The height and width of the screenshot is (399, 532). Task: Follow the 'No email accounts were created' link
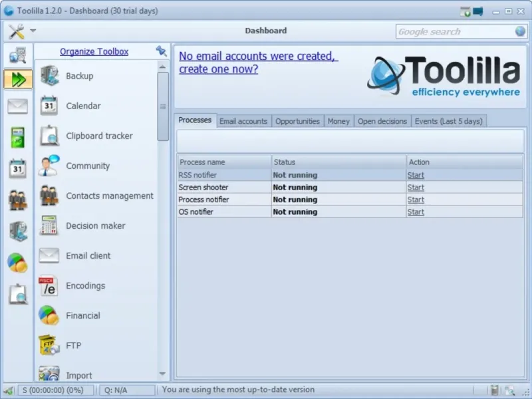point(258,63)
